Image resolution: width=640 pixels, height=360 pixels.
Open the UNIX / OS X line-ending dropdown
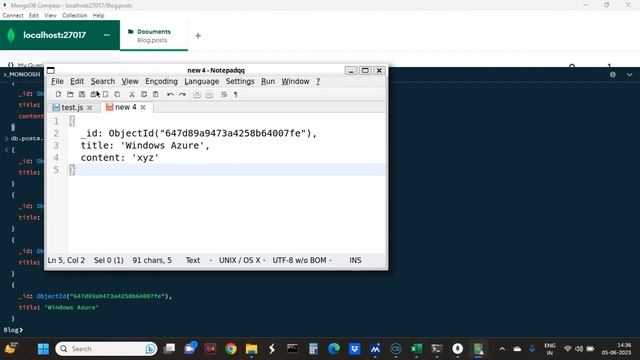click(242, 260)
